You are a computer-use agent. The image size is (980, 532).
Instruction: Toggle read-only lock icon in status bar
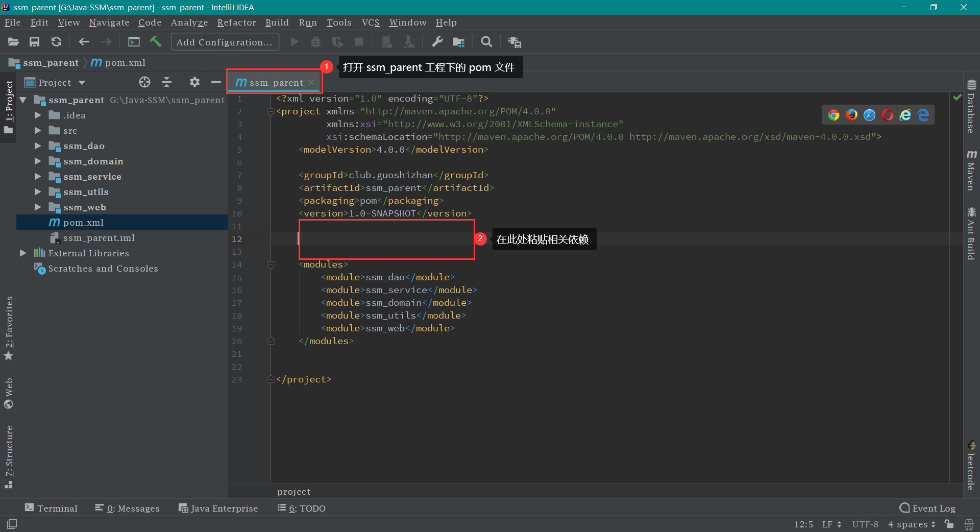click(x=949, y=524)
